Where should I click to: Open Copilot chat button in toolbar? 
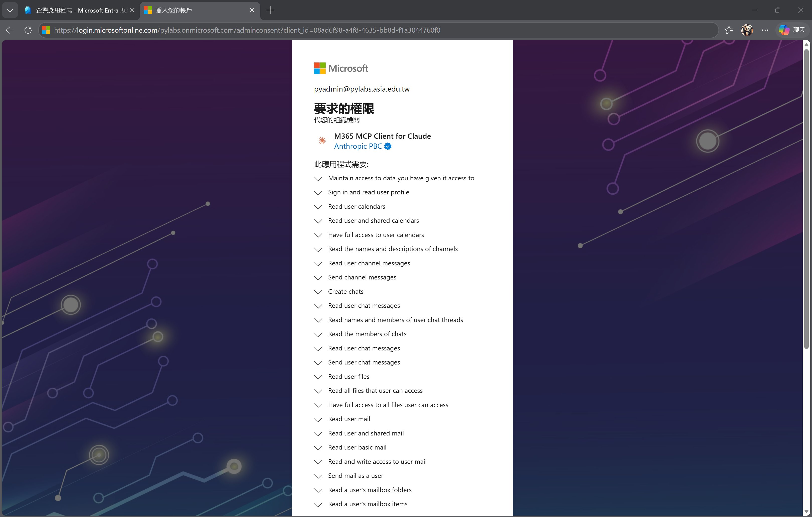[792, 30]
